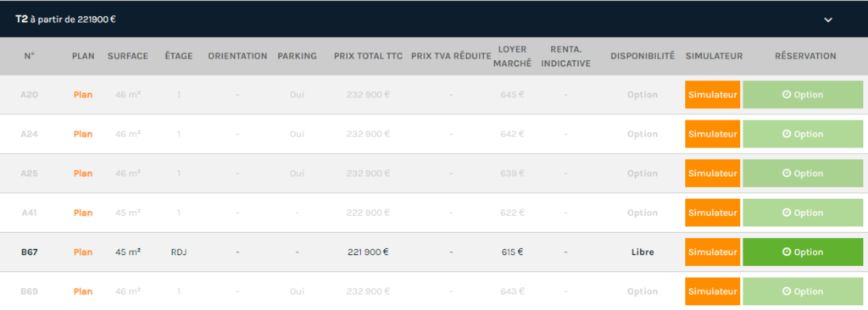This screenshot has height=310, width=868.
Task: Launch the Simulateur for lot A25
Action: [x=712, y=174]
